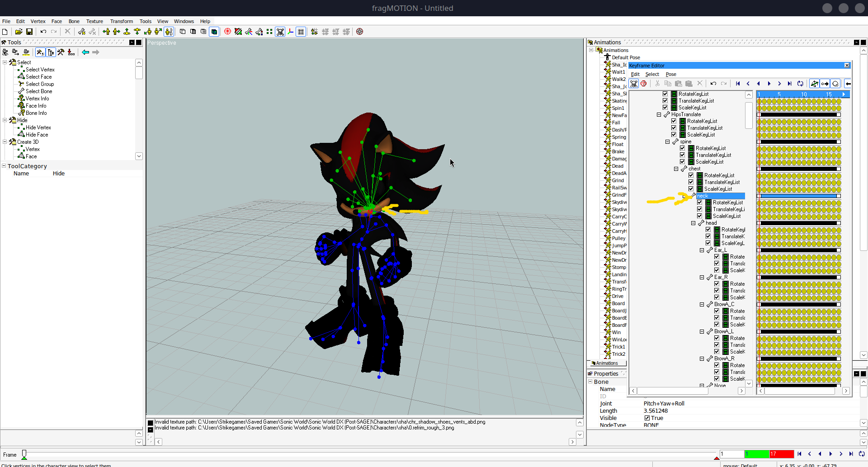Open the Pose menu in Keyframe Editor
This screenshot has height=467, width=868.
(671, 74)
